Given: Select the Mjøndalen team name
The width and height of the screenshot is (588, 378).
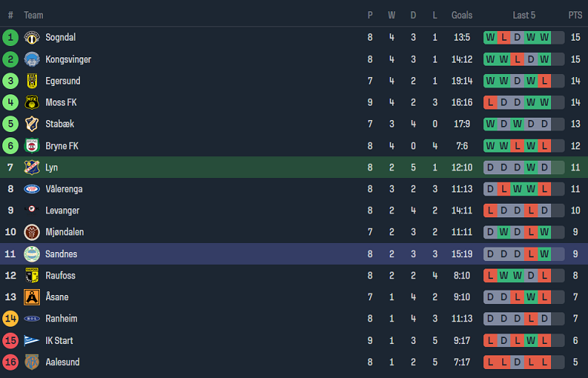Looking at the screenshot, I should [65, 232].
